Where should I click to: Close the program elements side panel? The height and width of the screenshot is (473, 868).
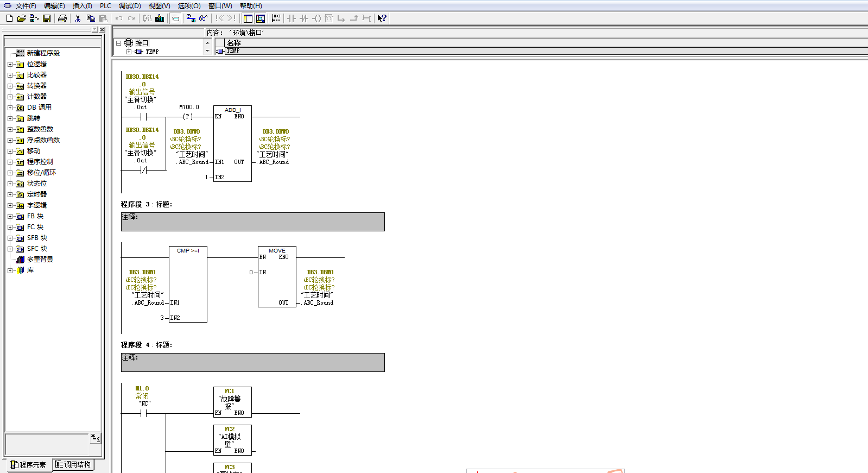pyautogui.click(x=102, y=29)
